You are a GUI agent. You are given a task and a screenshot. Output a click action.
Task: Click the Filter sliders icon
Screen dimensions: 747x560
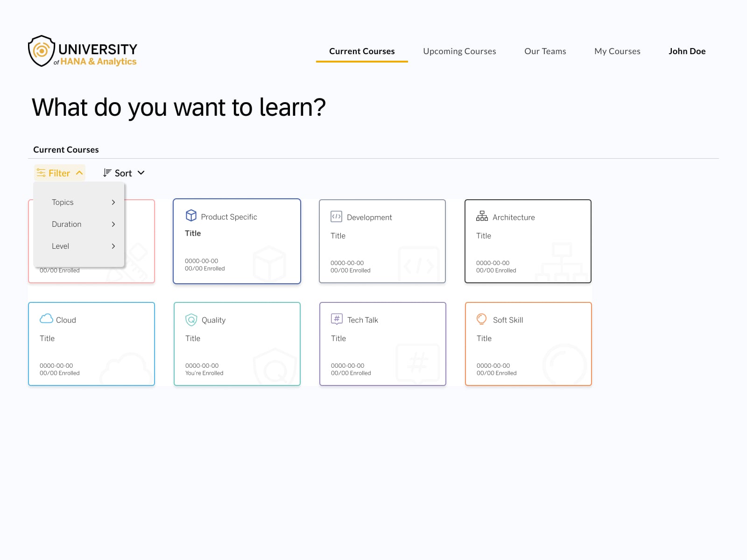coord(41,173)
